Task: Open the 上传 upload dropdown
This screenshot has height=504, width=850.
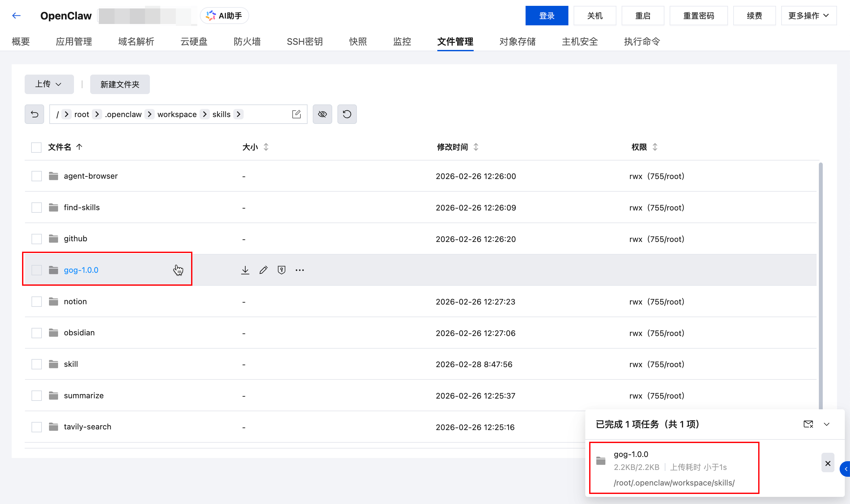Action: 49,84
